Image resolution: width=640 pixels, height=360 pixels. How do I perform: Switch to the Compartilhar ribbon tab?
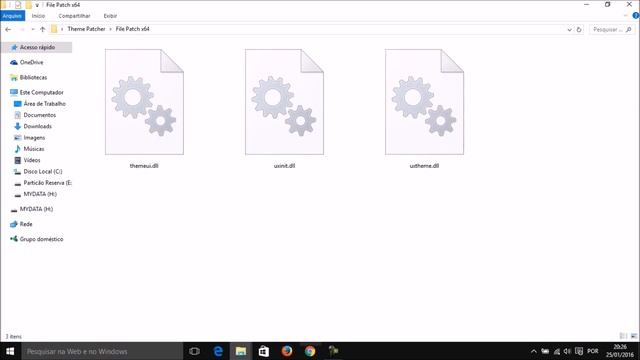point(74,16)
